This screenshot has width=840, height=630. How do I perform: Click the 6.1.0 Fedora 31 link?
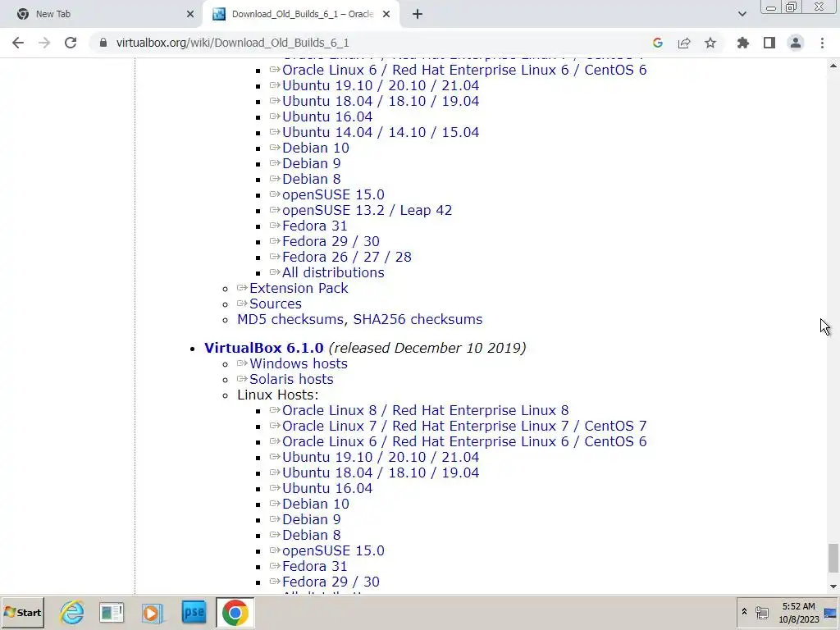[314, 566]
